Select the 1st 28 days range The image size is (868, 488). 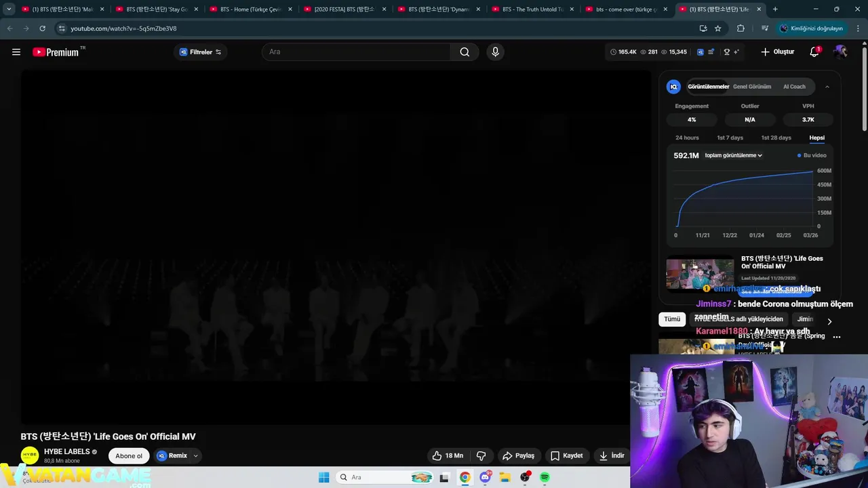(776, 138)
